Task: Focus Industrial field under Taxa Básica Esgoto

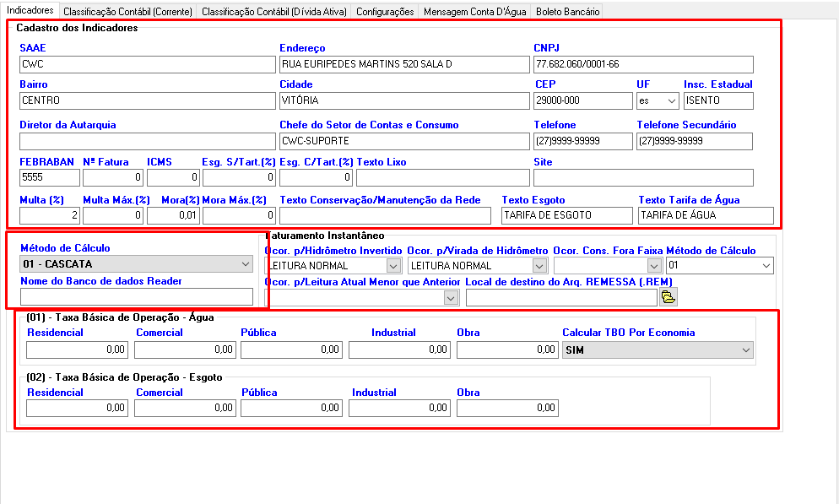Action: (x=399, y=409)
